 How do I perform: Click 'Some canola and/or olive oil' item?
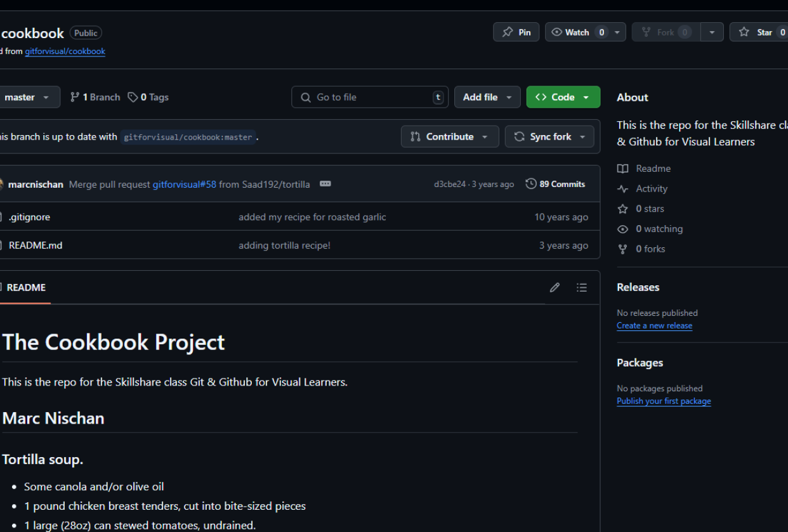click(x=94, y=487)
